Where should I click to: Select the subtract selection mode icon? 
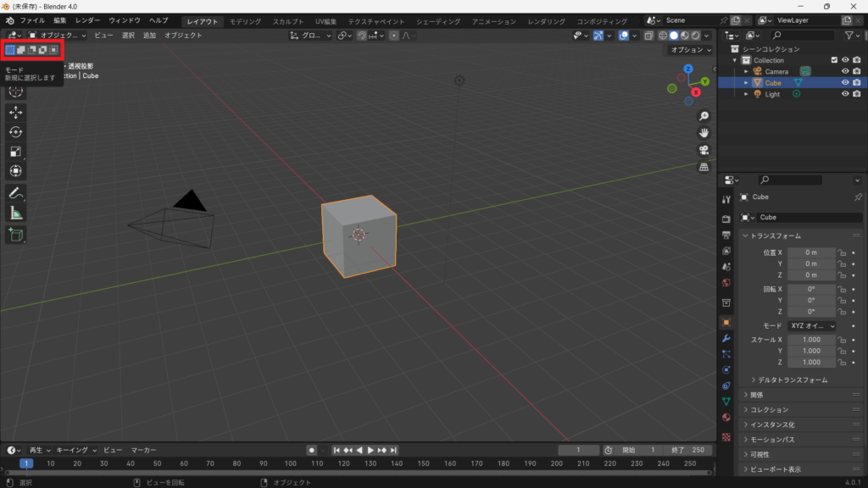[31, 50]
